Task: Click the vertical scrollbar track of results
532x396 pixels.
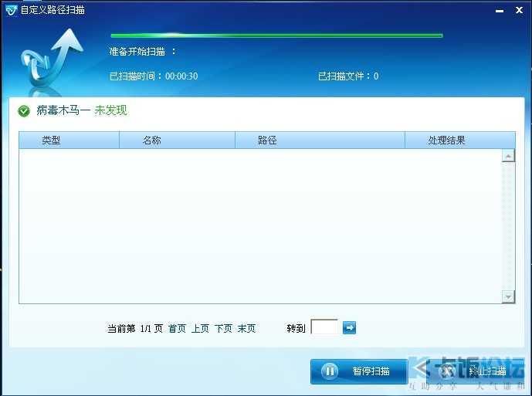Action: click(x=508, y=226)
